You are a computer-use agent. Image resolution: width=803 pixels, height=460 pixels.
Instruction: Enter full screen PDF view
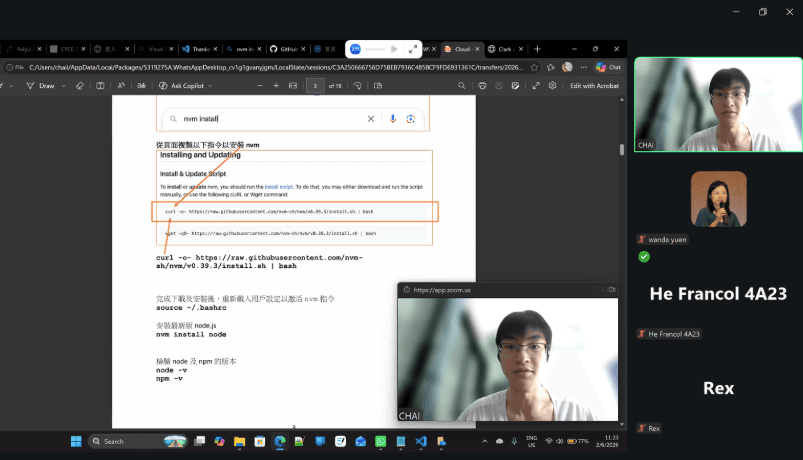tap(536, 86)
